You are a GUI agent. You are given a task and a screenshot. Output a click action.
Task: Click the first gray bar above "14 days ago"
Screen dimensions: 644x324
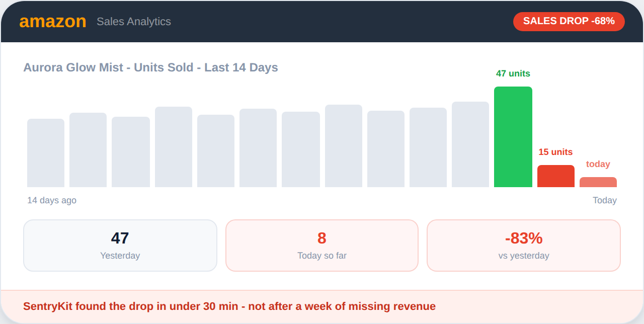click(46, 153)
